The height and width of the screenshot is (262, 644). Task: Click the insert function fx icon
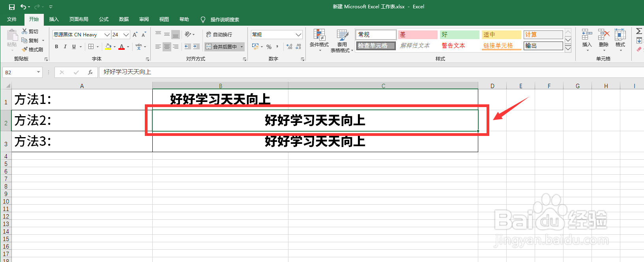coord(90,72)
